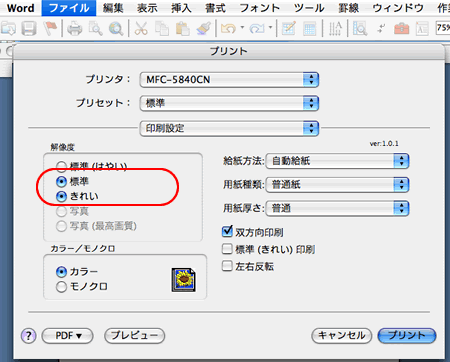This screenshot has width=450, height=362.
Task: Click the Format Painter brush icon
Action: pyautogui.click(x=204, y=29)
